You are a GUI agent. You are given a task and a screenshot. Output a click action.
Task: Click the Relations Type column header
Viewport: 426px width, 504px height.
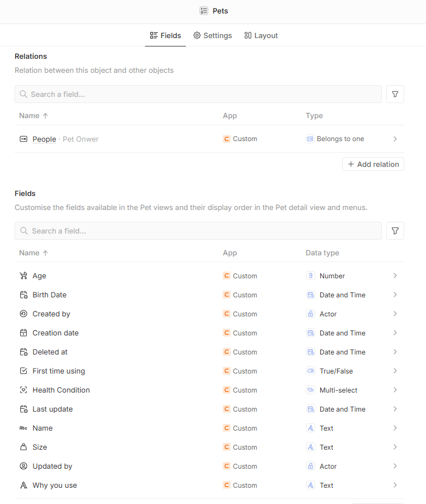pyautogui.click(x=314, y=116)
